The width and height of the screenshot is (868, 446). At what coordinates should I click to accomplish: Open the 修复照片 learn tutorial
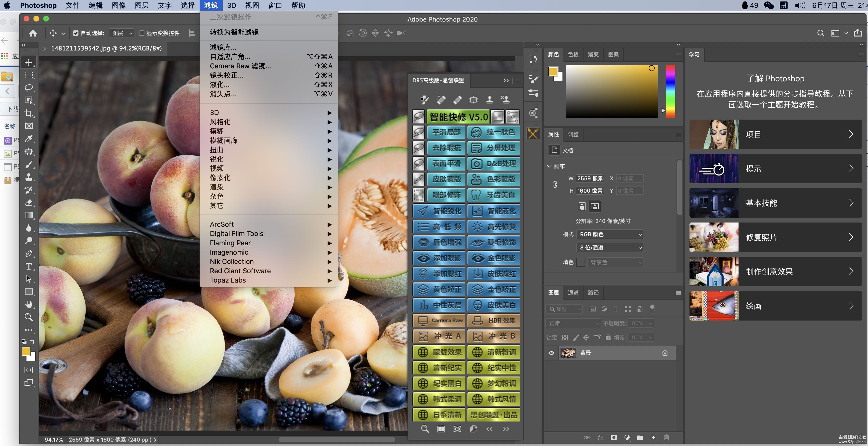point(775,237)
